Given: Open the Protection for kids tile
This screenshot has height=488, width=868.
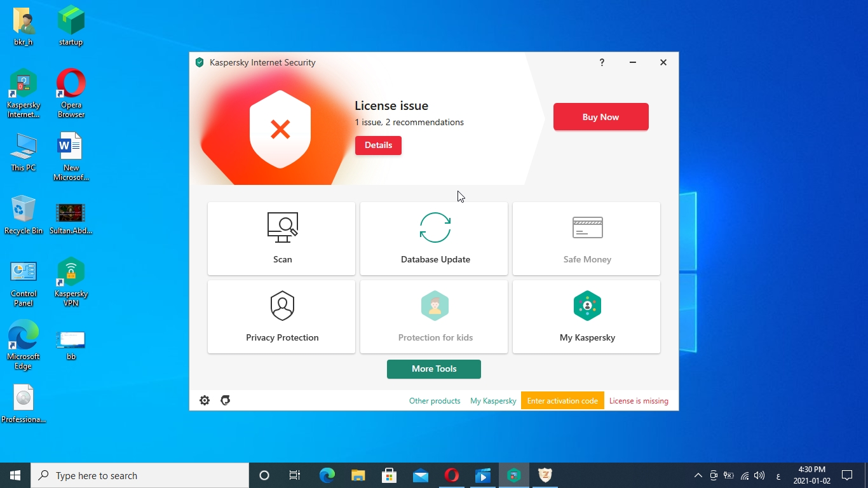Looking at the screenshot, I should point(434,317).
